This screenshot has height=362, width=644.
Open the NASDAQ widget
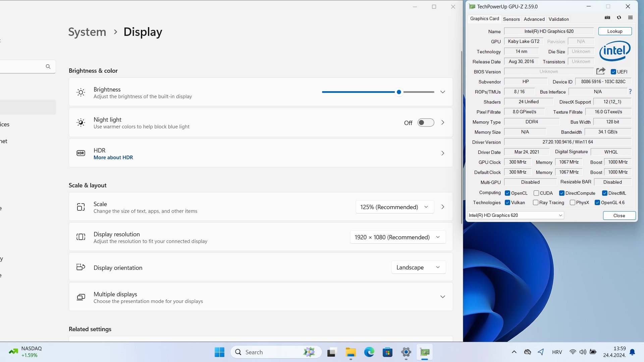point(25,352)
